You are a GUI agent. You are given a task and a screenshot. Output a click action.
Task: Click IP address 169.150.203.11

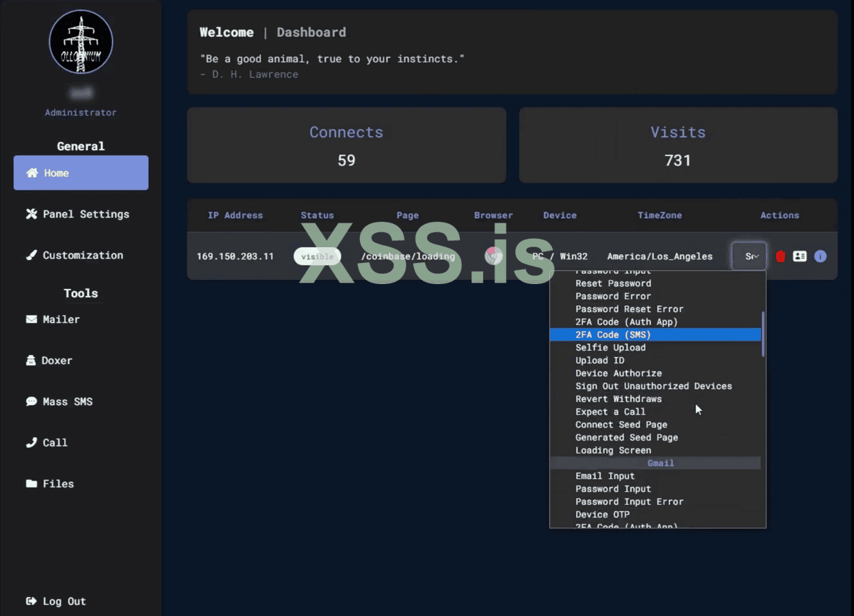[235, 256]
